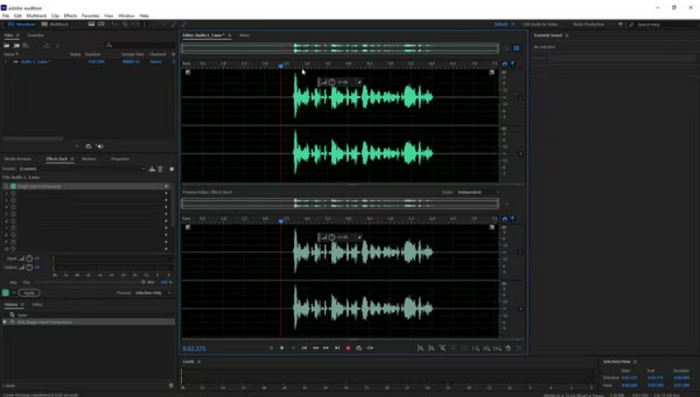Toggle Auto-Play in the Files panel
The width and height of the screenshot is (700, 397).
[x=100, y=146]
